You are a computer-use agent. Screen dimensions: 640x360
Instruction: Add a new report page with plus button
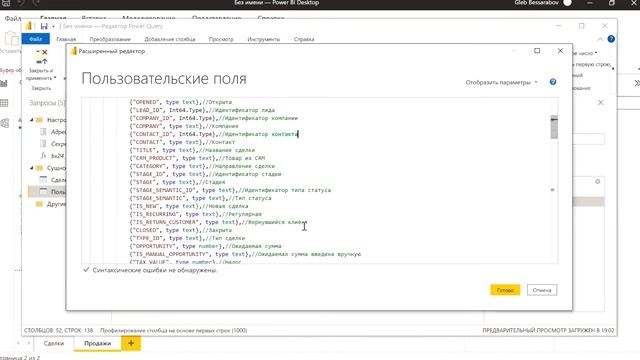click(x=131, y=343)
